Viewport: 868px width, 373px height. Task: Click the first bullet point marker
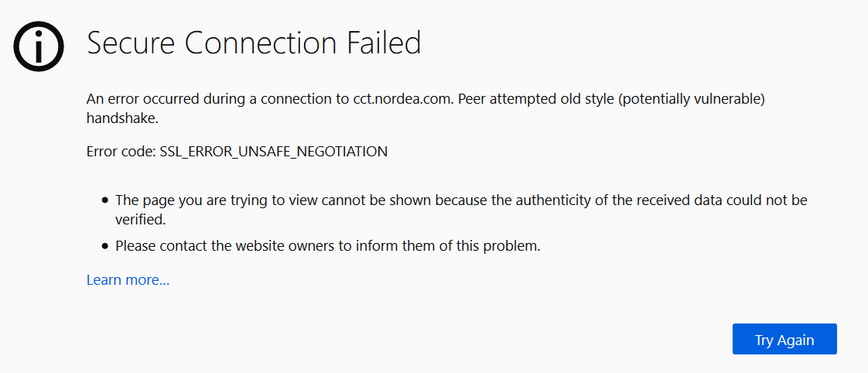(105, 200)
